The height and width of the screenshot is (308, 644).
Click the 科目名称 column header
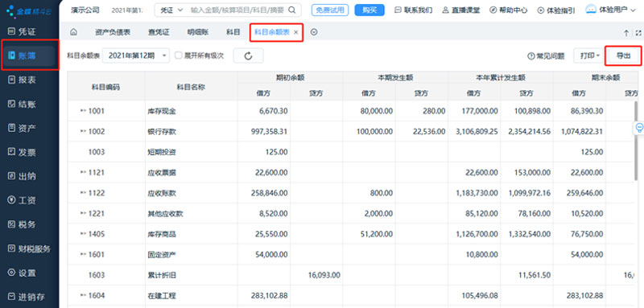(x=191, y=87)
